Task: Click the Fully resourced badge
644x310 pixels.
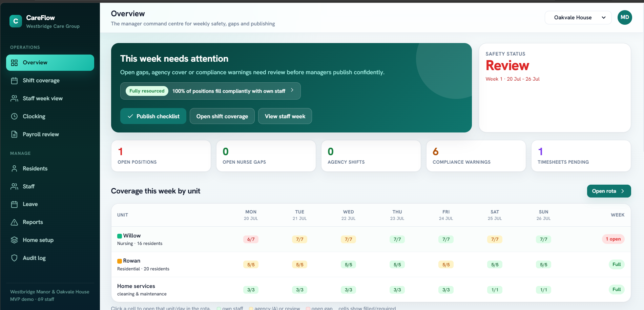Action: click(147, 91)
